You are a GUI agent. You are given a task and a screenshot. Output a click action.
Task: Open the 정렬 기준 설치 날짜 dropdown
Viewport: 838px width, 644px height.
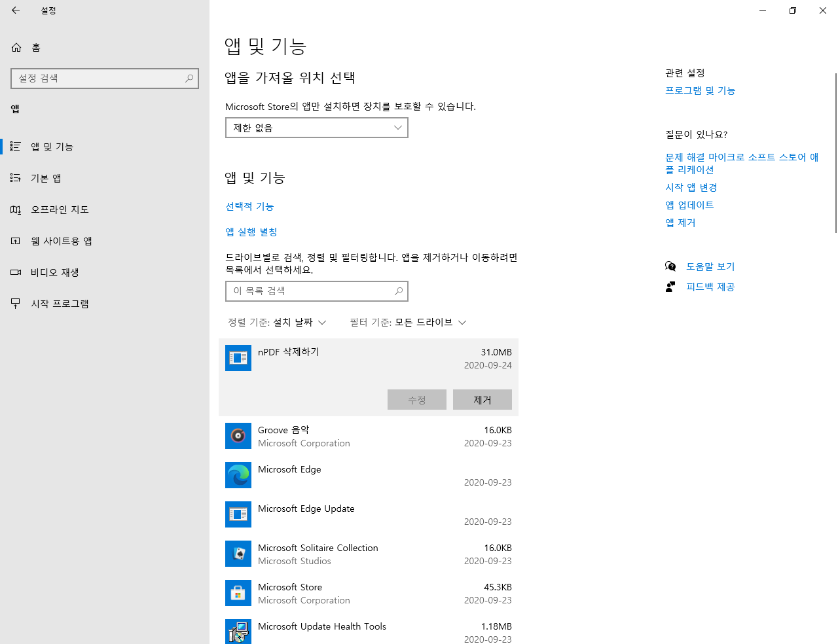tap(277, 322)
